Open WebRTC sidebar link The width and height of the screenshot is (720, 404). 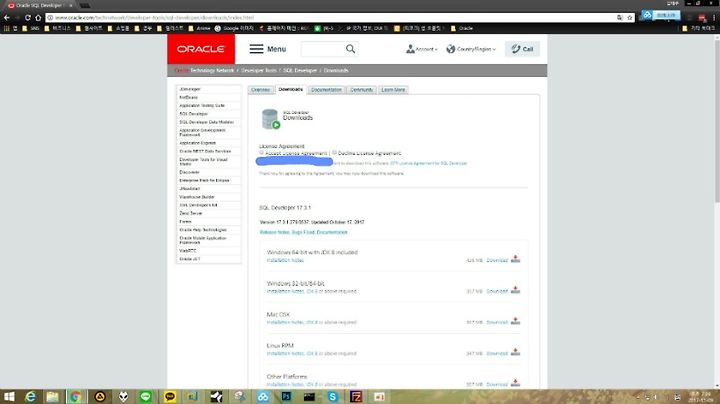tap(188, 251)
